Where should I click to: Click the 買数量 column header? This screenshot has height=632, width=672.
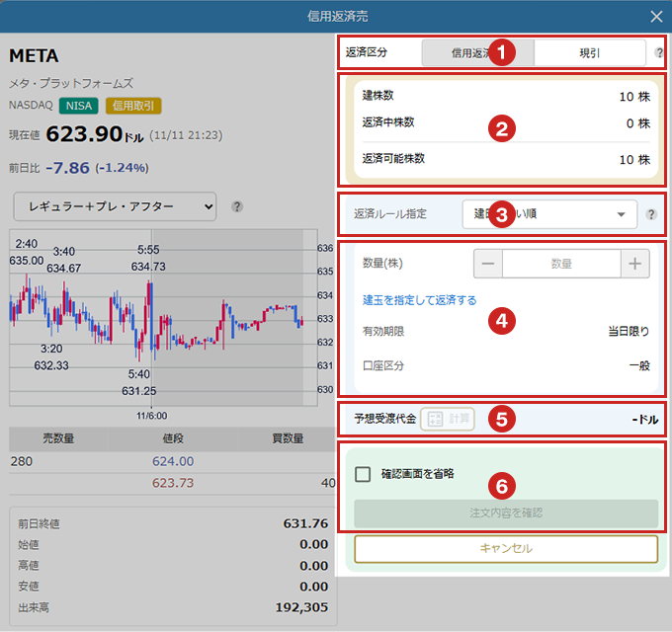pos(288,438)
